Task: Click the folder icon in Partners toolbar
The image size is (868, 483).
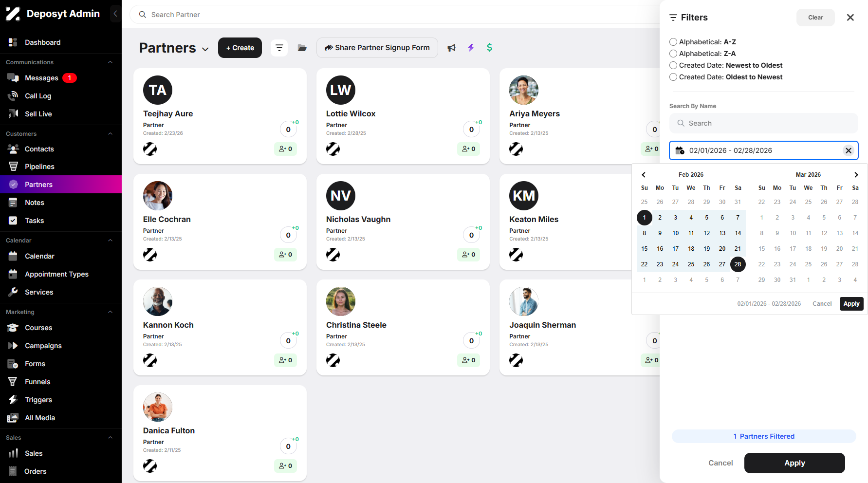Action: [x=302, y=48]
